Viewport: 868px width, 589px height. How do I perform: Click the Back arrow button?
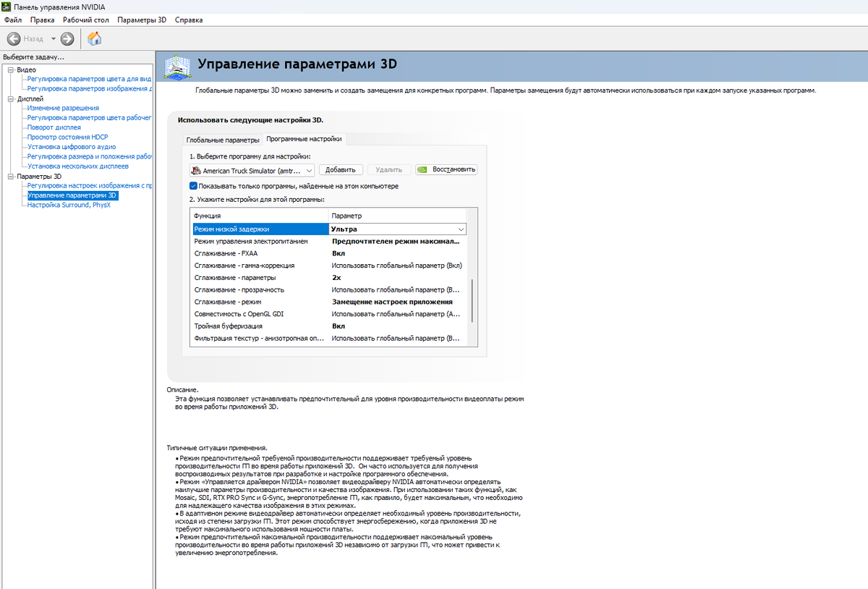point(13,38)
